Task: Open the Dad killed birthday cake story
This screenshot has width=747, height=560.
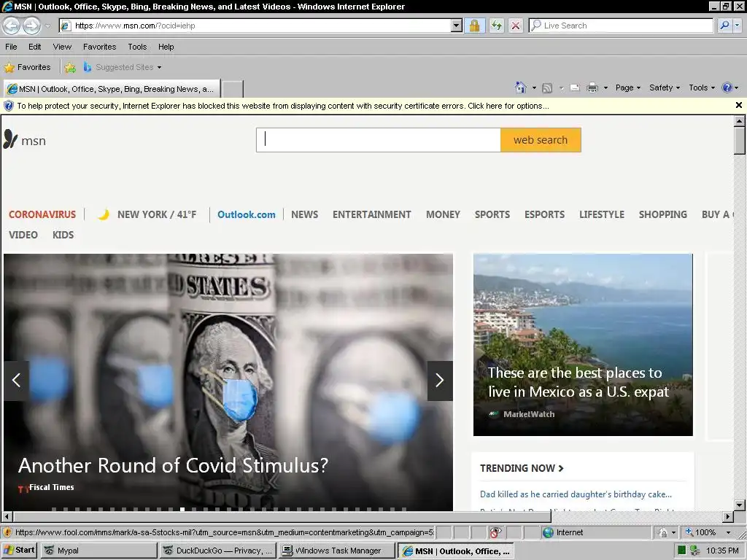Action: tap(576, 494)
